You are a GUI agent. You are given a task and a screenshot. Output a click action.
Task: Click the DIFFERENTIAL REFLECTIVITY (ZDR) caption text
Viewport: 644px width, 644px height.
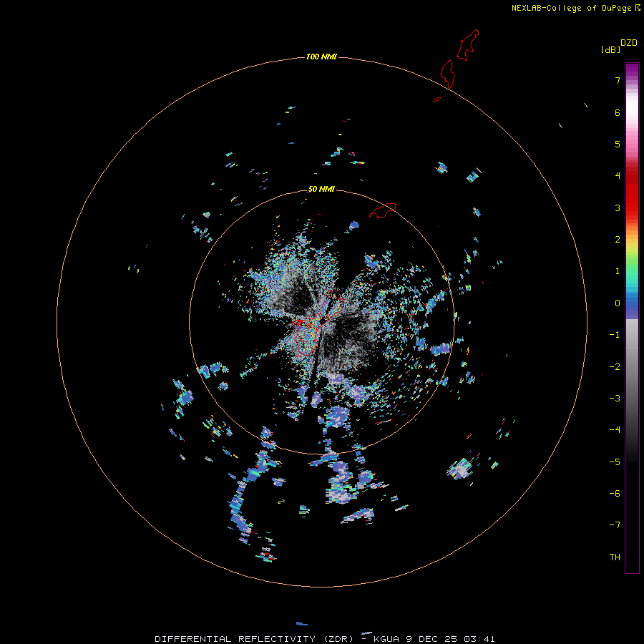click(x=254, y=639)
